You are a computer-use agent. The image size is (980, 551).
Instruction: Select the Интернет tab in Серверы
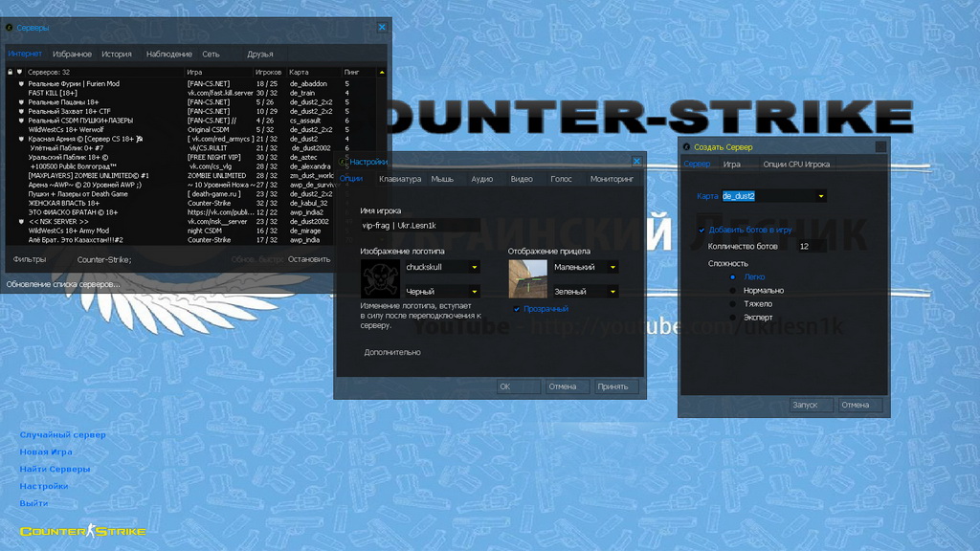click(25, 54)
